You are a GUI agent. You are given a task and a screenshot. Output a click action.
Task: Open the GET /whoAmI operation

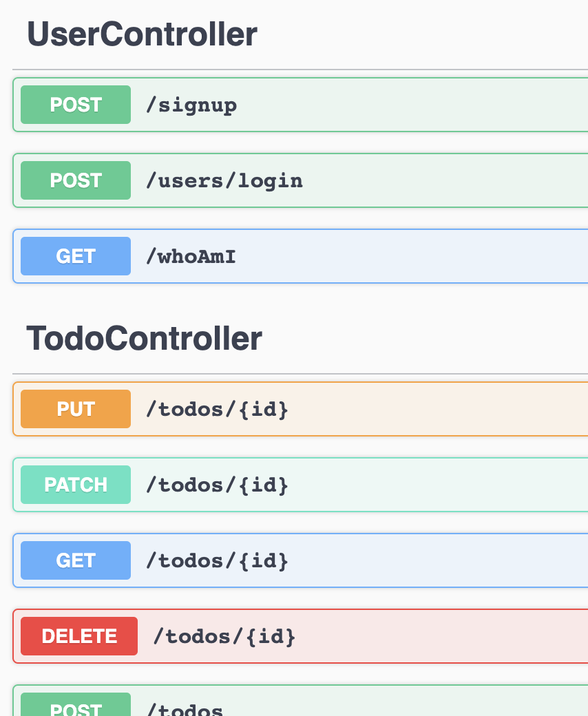pos(300,256)
